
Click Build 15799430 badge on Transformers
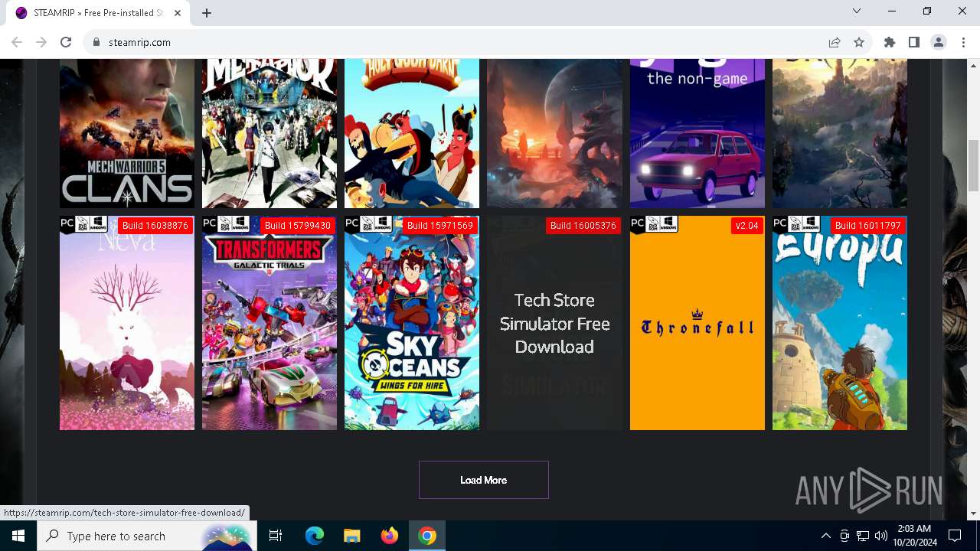tap(298, 226)
